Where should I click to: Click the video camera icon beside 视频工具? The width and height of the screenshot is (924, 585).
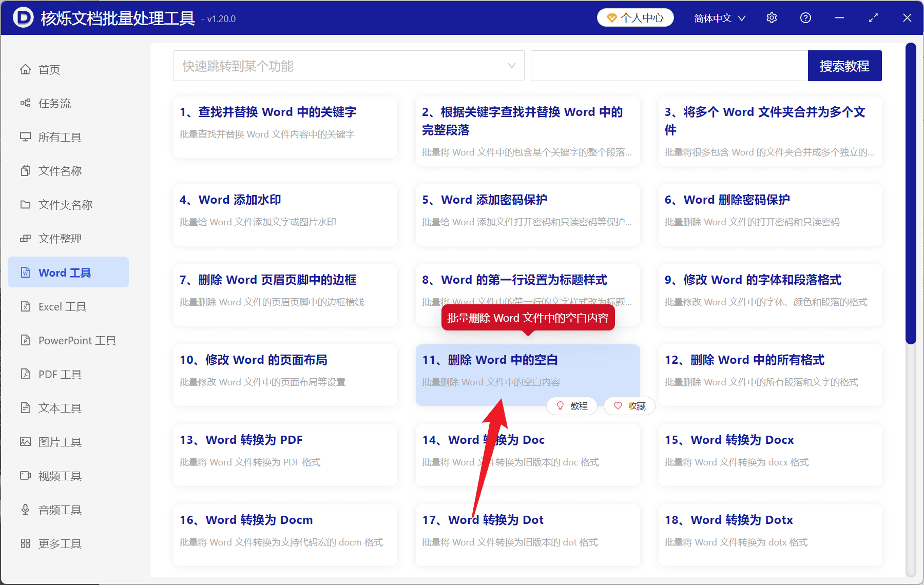(x=25, y=476)
